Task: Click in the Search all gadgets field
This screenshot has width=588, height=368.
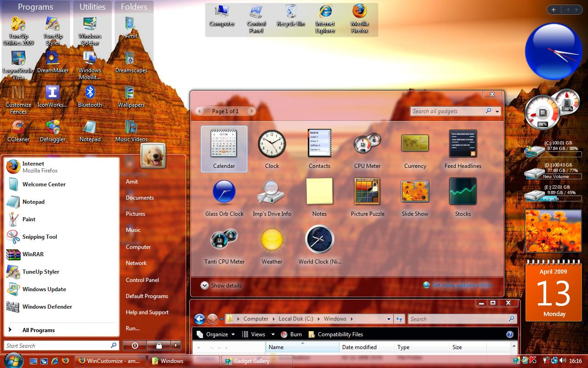Action: [448, 111]
